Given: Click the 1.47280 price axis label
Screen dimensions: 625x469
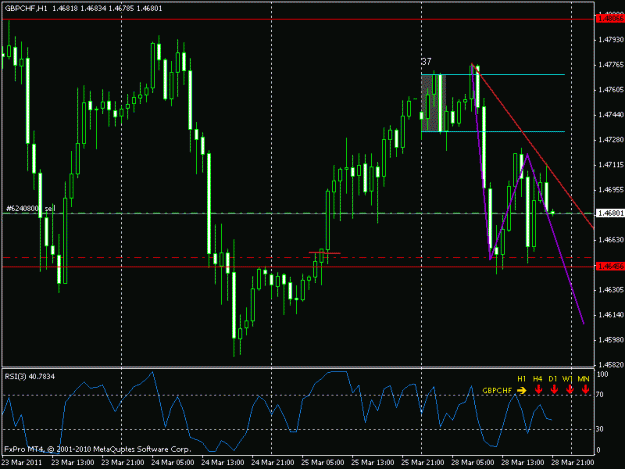Looking at the screenshot, I should 611,139.
